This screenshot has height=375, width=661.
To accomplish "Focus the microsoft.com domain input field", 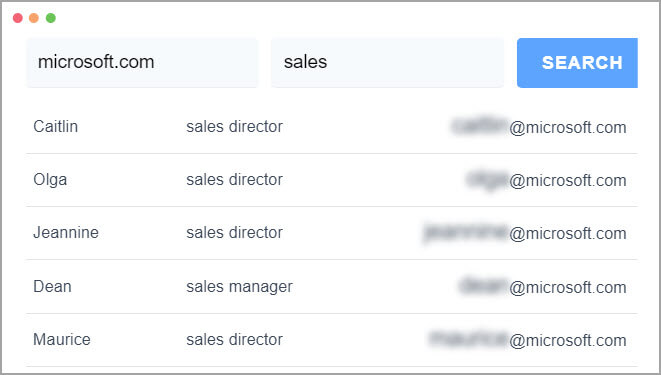I will click(x=142, y=63).
